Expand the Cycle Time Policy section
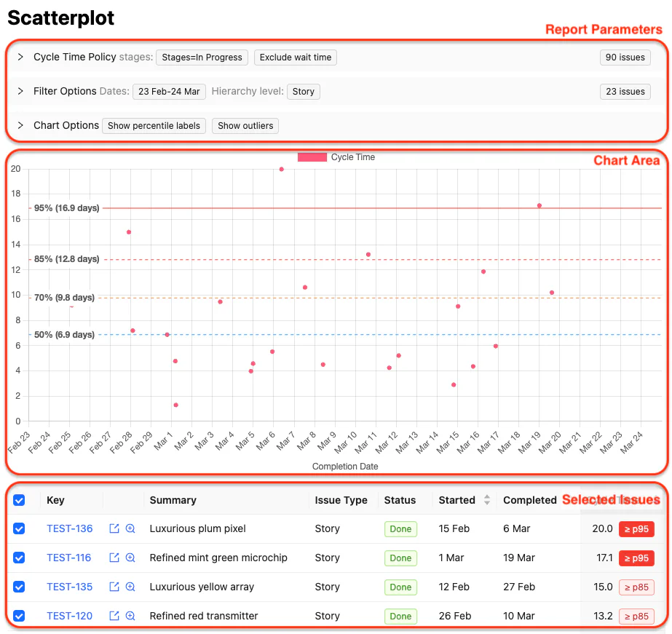The width and height of the screenshot is (672, 634). (20, 57)
